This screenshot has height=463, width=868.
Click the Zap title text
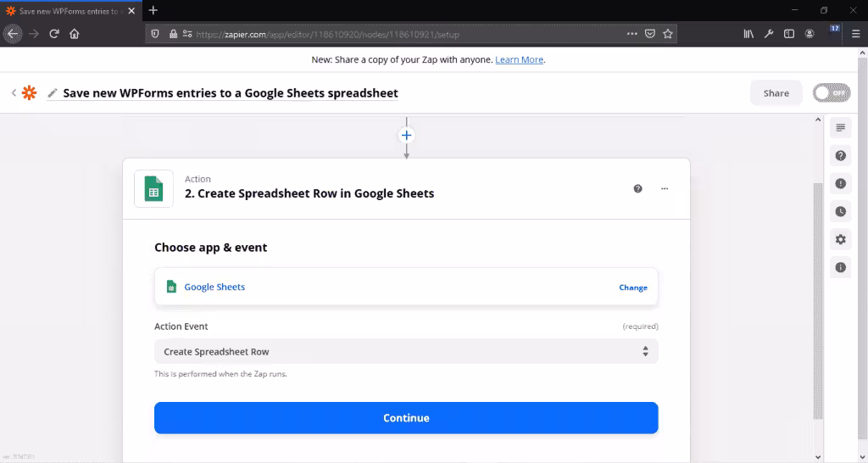click(231, 93)
